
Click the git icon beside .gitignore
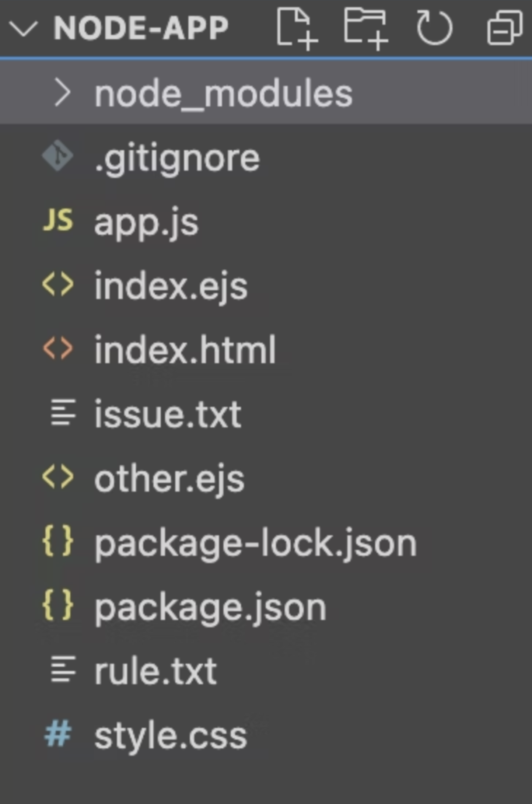[58, 156]
